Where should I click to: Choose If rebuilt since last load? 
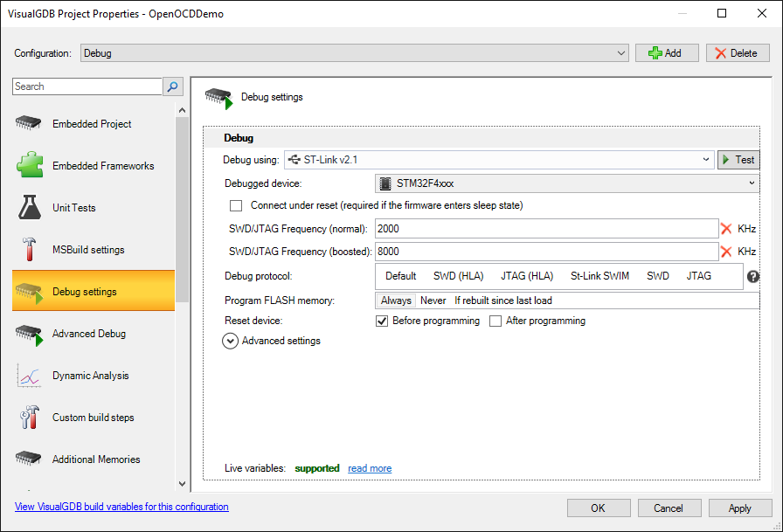coord(502,301)
